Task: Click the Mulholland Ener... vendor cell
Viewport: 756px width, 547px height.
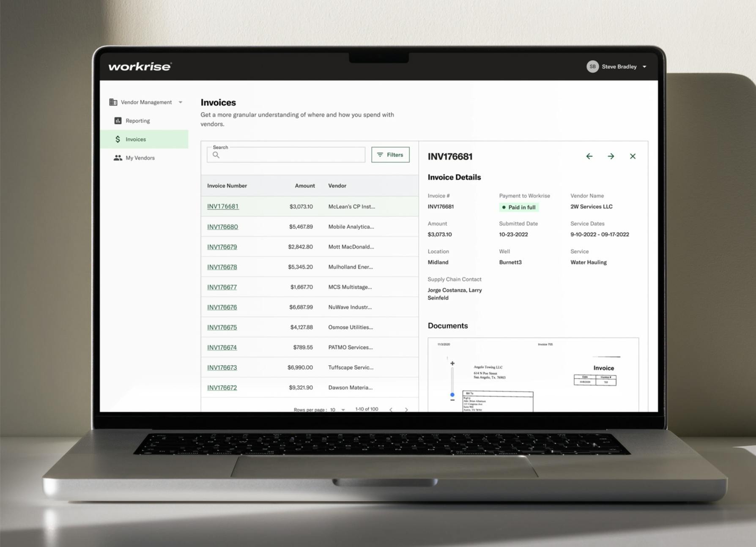Action: point(351,267)
